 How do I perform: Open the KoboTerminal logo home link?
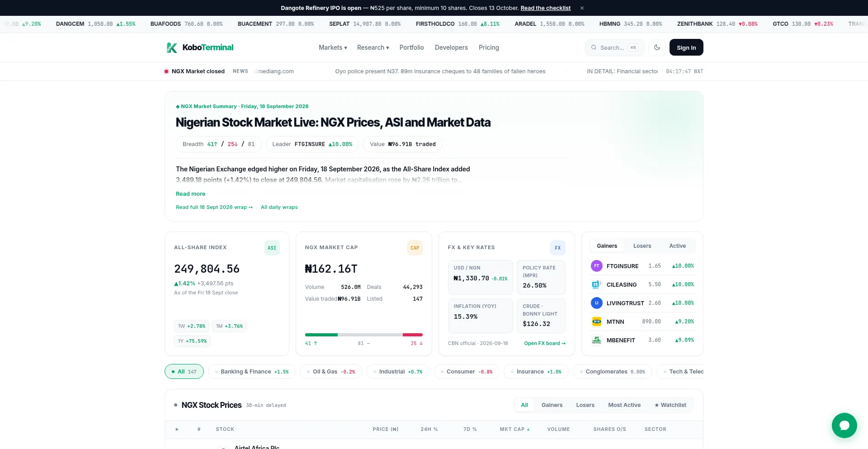(200, 47)
